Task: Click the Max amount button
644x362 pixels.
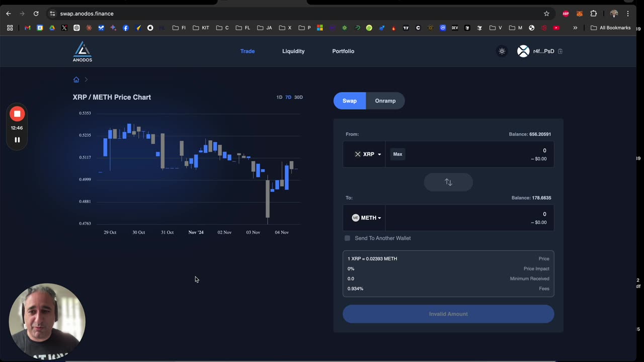Action: point(397,154)
